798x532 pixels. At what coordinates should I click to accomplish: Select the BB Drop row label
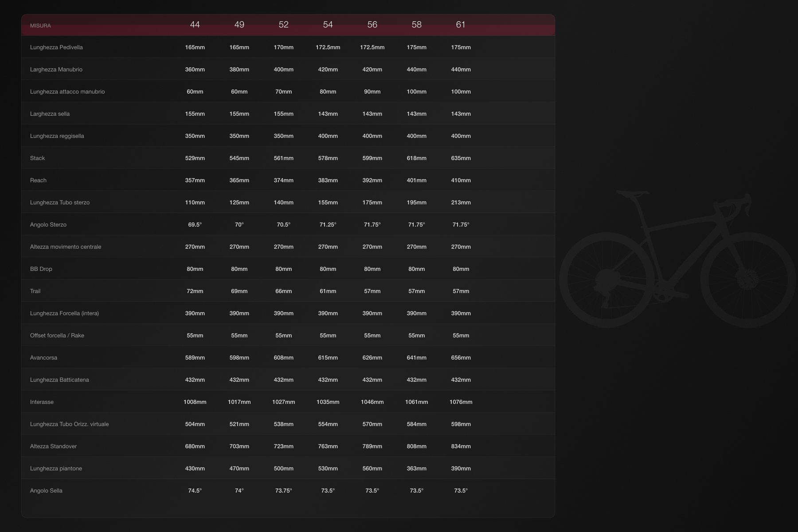41,269
